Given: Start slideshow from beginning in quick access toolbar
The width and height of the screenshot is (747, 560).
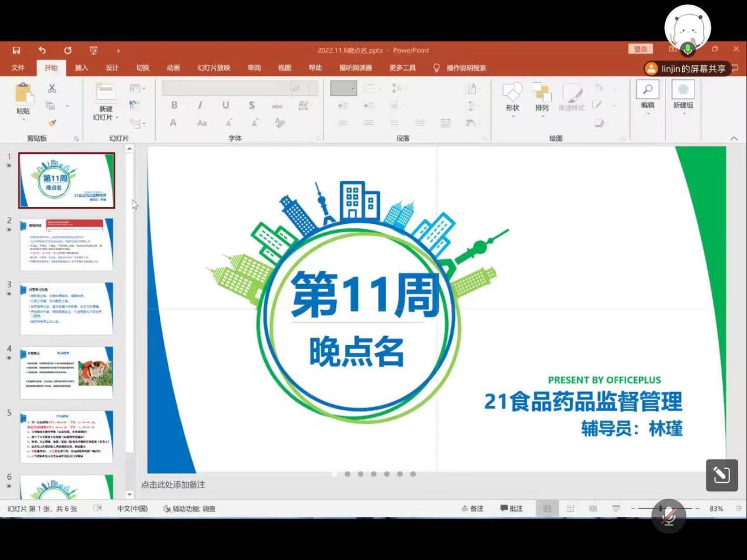Looking at the screenshot, I should click(94, 51).
